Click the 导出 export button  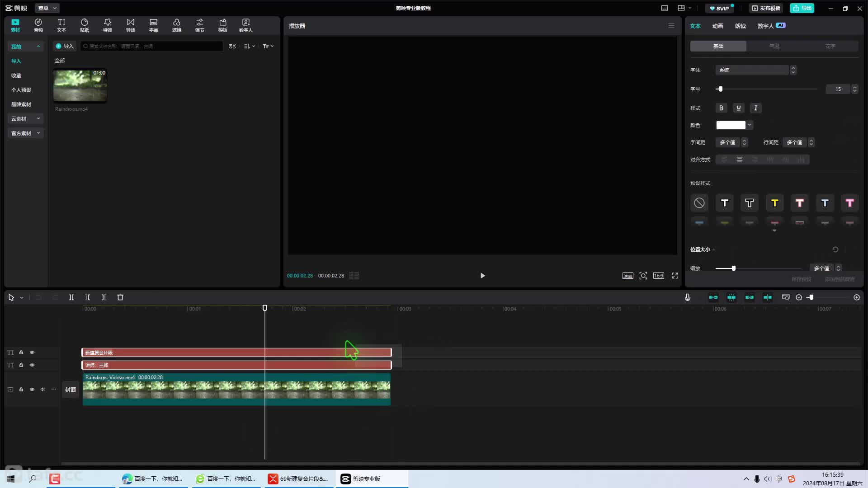tap(802, 8)
